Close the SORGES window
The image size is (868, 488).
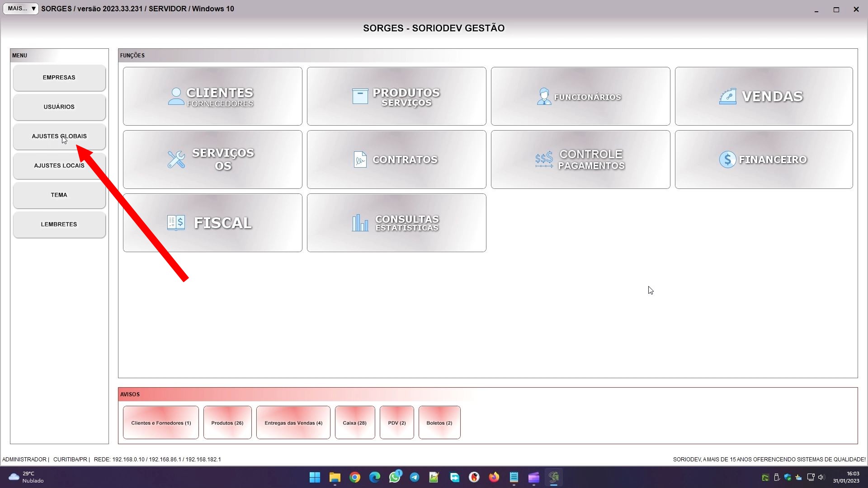pos(856,9)
